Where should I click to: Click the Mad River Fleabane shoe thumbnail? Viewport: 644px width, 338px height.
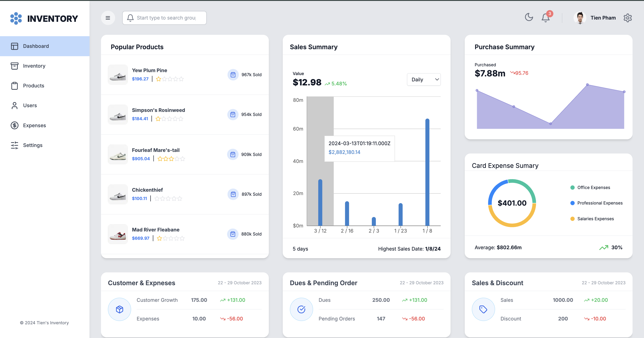118,234
